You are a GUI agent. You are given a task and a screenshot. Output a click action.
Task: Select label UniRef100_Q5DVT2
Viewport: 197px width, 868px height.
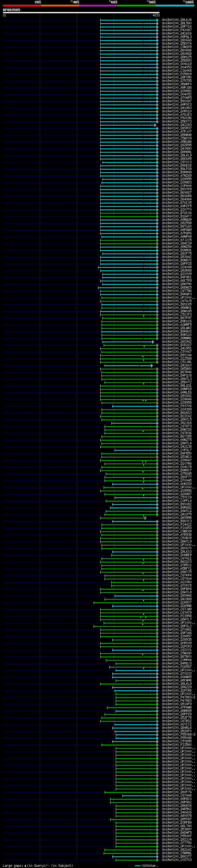click(x=176, y=382)
